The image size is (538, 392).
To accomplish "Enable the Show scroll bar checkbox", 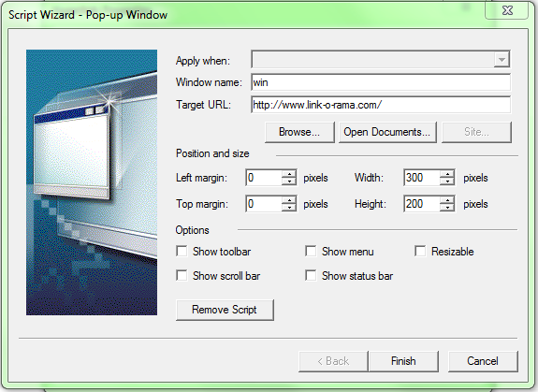I will pyautogui.click(x=182, y=275).
